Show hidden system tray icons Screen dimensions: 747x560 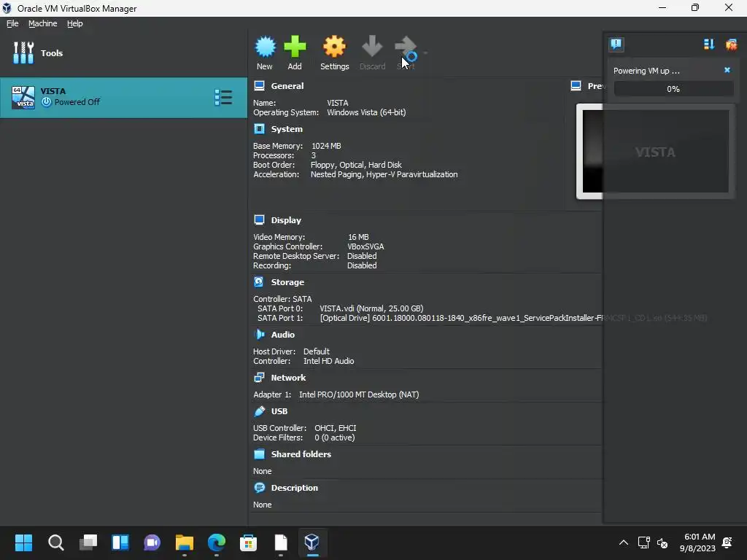click(623, 542)
